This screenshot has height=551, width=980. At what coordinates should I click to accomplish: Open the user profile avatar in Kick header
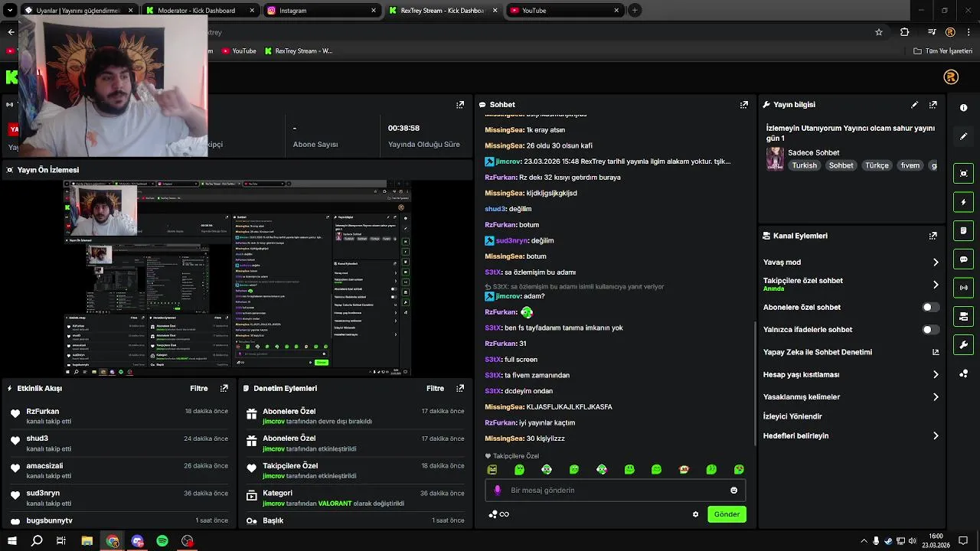tap(951, 77)
